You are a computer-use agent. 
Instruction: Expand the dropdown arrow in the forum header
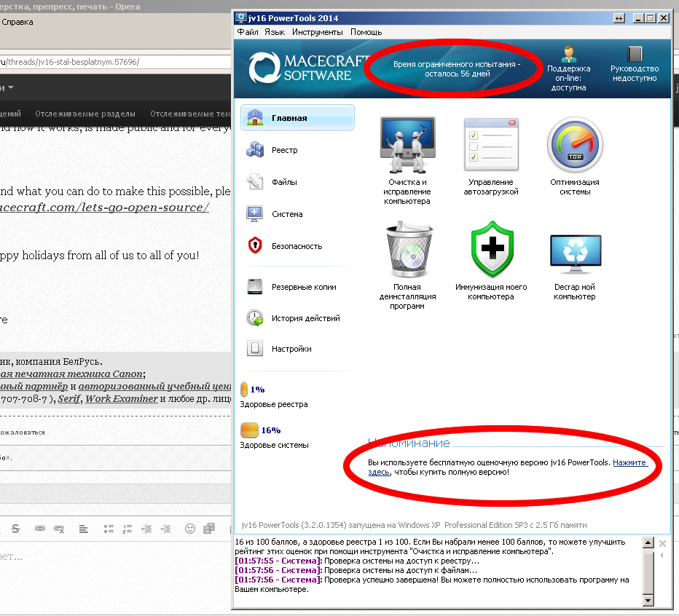pos(10,87)
